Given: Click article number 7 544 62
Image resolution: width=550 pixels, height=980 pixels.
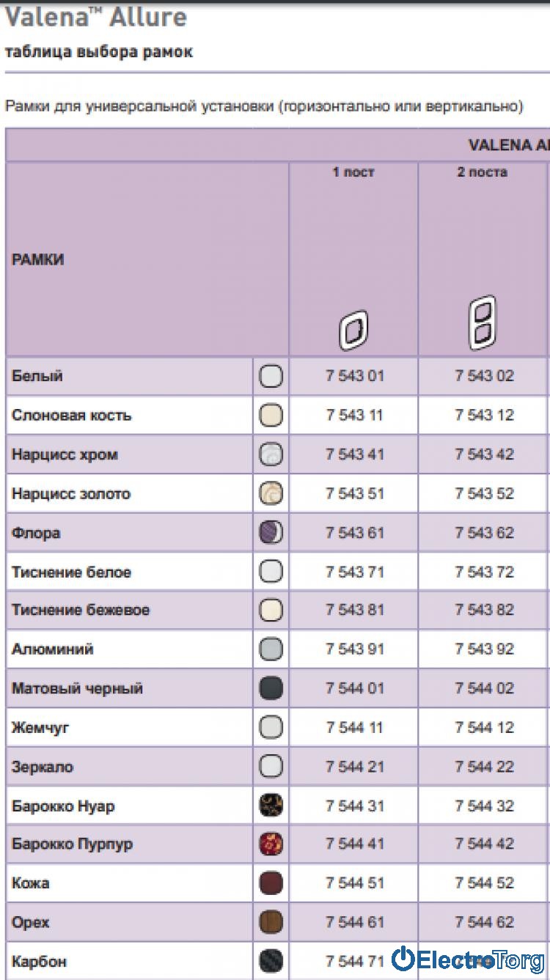Looking at the screenshot, I should (x=484, y=922).
